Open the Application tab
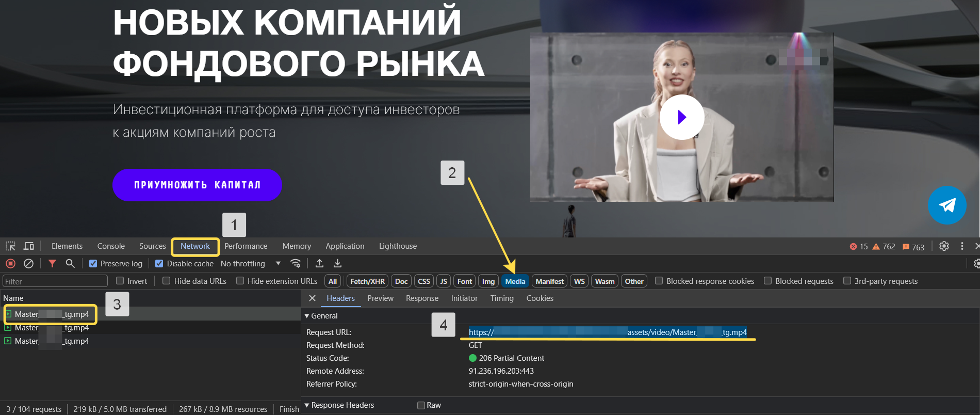Image resolution: width=980 pixels, height=415 pixels. point(345,246)
